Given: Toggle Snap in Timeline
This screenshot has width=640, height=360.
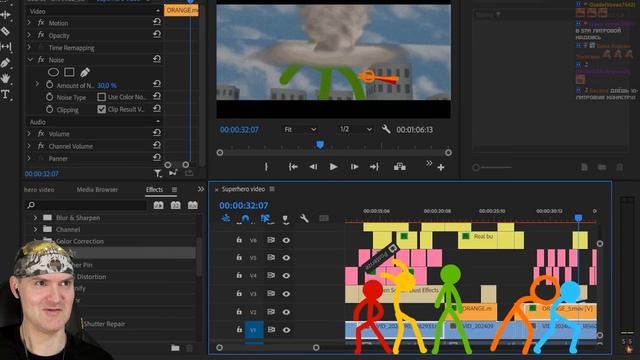Looking at the screenshot, I should pyautogui.click(x=245, y=219).
